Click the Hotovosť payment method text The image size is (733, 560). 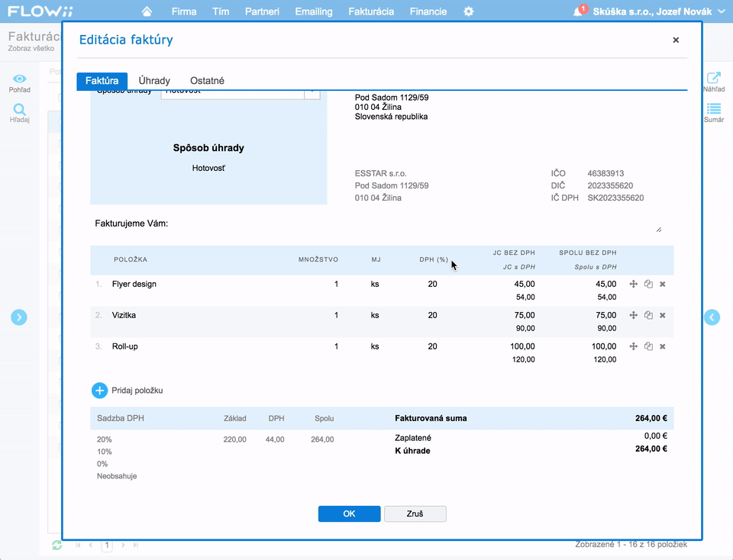208,168
